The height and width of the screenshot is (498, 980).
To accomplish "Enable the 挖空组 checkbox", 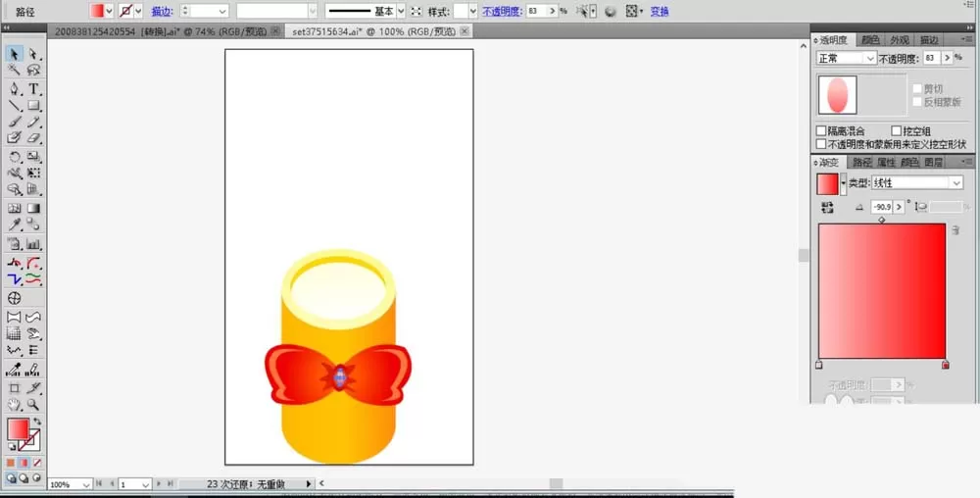I will pos(896,131).
